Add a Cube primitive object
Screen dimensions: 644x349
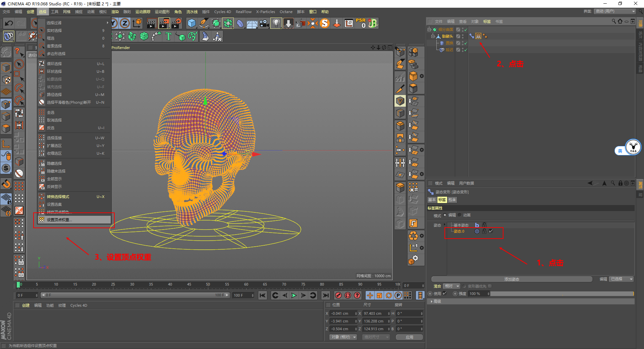pyautogui.click(x=192, y=23)
